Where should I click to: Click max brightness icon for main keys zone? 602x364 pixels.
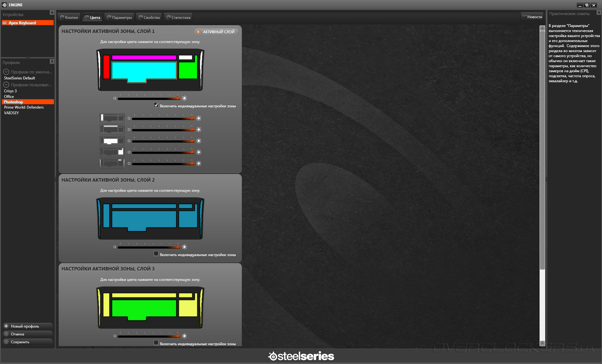coord(199,141)
